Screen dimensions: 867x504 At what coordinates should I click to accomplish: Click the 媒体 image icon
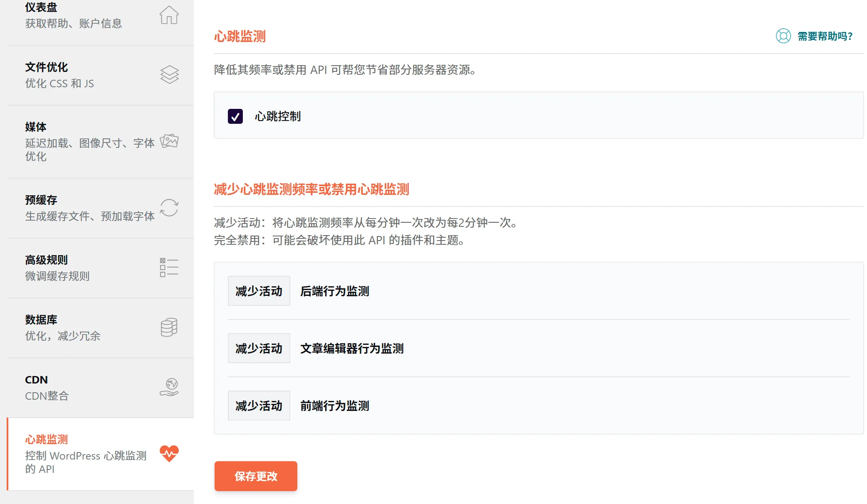(x=170, y=141)
